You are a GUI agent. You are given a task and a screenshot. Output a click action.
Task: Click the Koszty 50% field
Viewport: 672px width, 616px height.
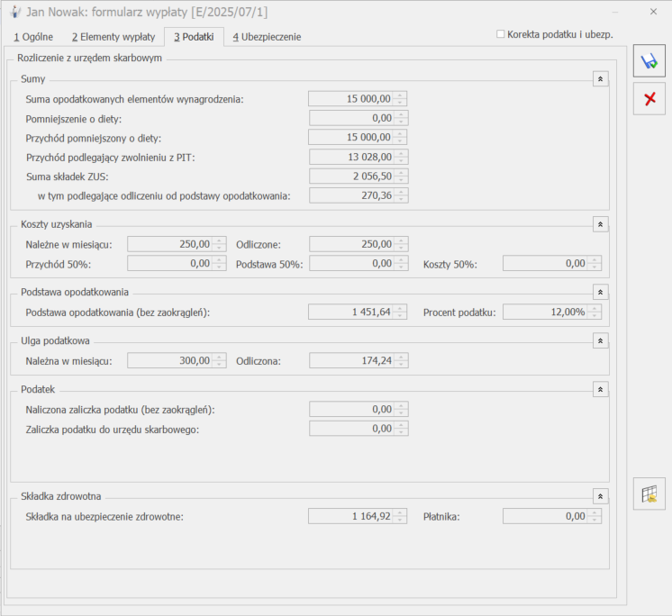(552, 264)
